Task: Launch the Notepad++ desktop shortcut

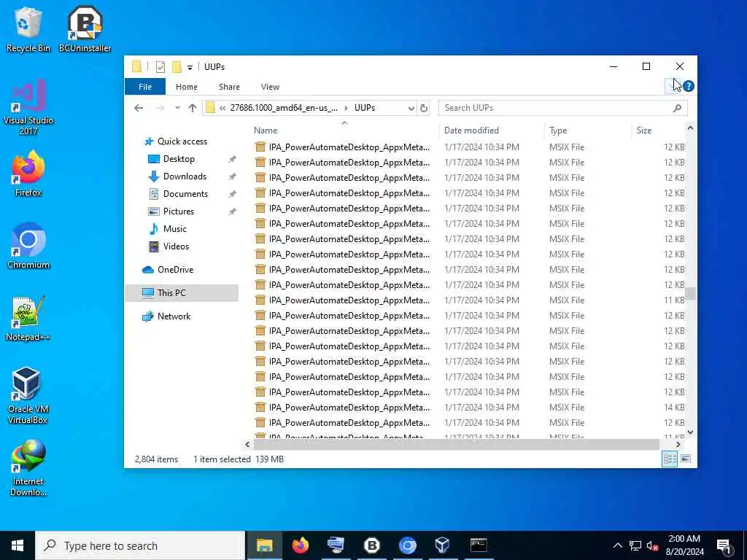Action: point(28,318)
